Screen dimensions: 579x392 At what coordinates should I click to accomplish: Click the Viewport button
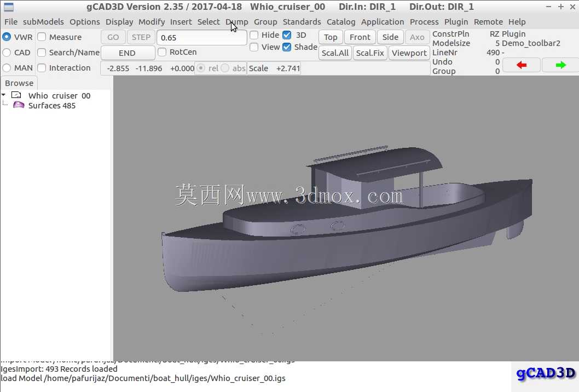point(409,53)
